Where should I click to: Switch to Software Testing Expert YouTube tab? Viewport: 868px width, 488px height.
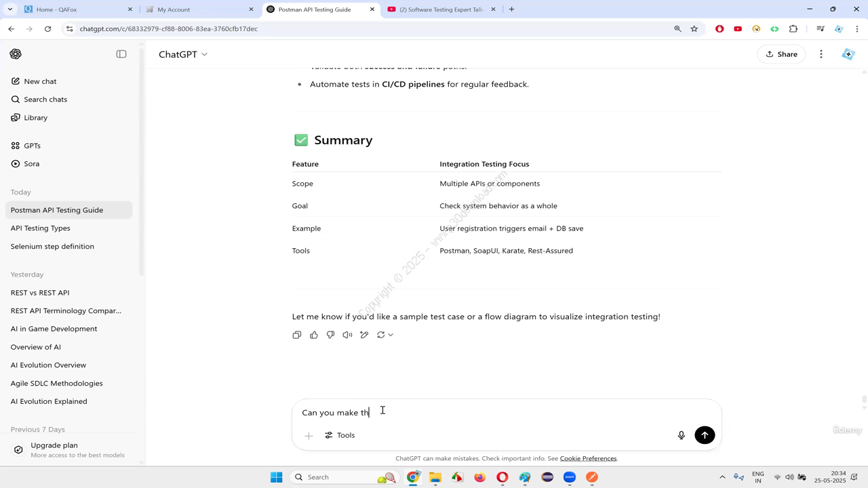[441, 9]
